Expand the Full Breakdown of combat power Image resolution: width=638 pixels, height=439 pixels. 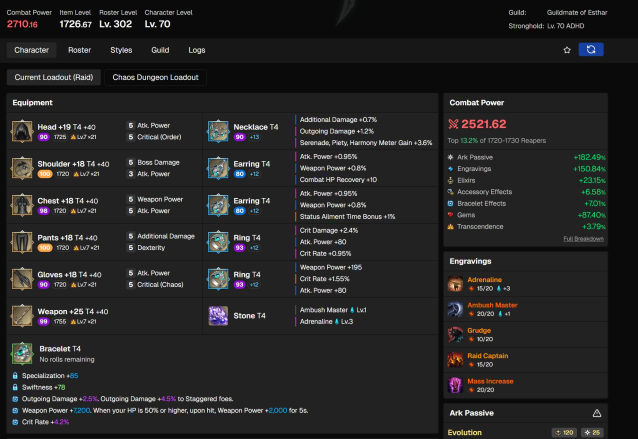coord(582,238)
